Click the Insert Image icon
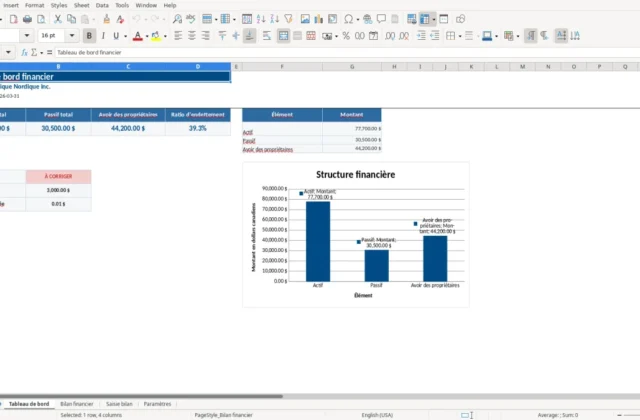The image size is (640, 420). click(305, 19)
